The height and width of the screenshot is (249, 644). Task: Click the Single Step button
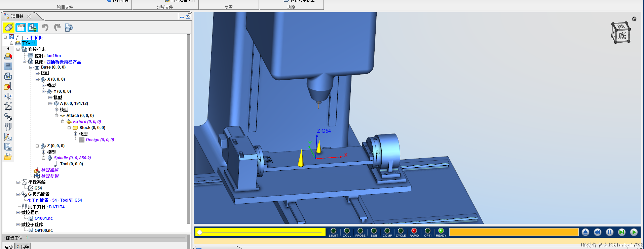pyautogui.click(x=622, y=232)
